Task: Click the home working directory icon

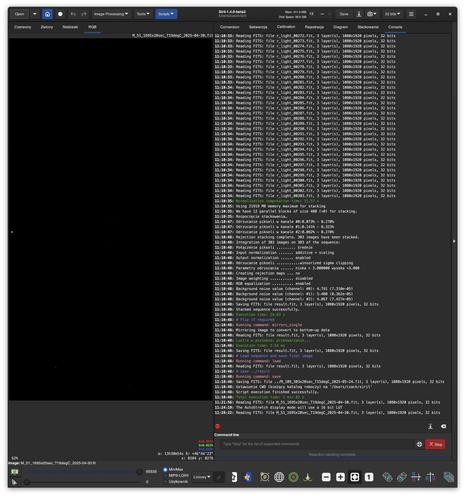Action: [47, 14]
